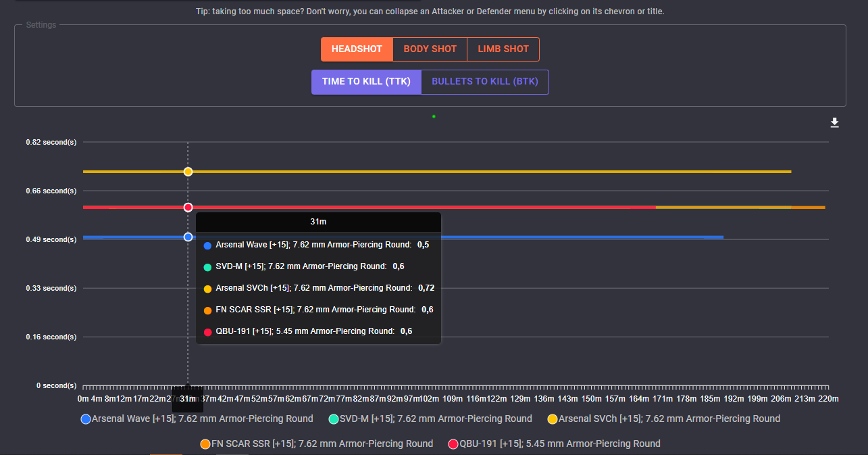Click FN SCAR SSR tooltip row
This screenshot has width=868, height=455.
pos(318,310)
